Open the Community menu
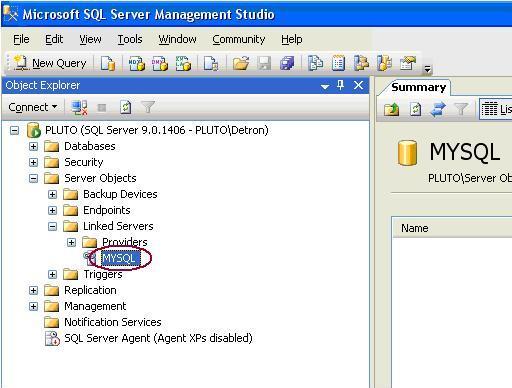 click(239, 39)
